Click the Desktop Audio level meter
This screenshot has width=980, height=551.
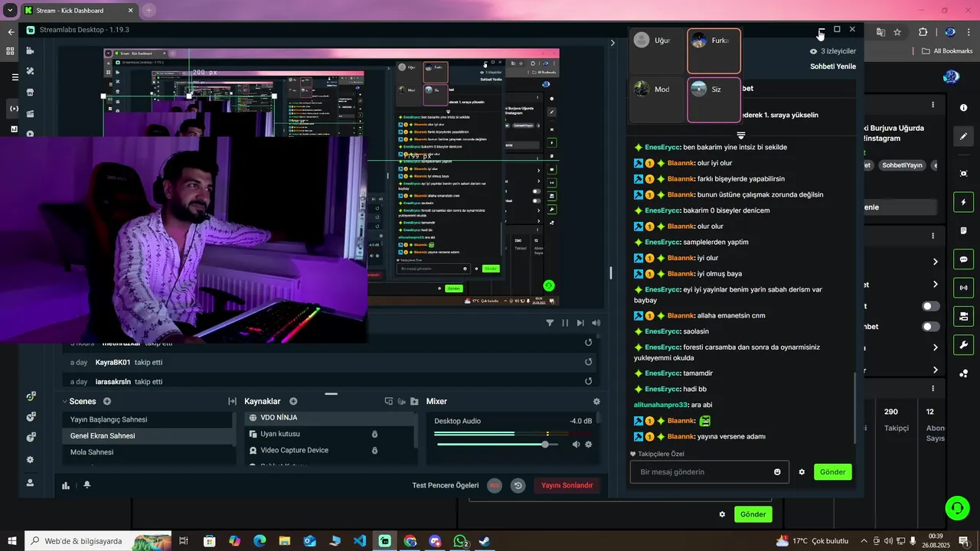[x=513, y=433]
